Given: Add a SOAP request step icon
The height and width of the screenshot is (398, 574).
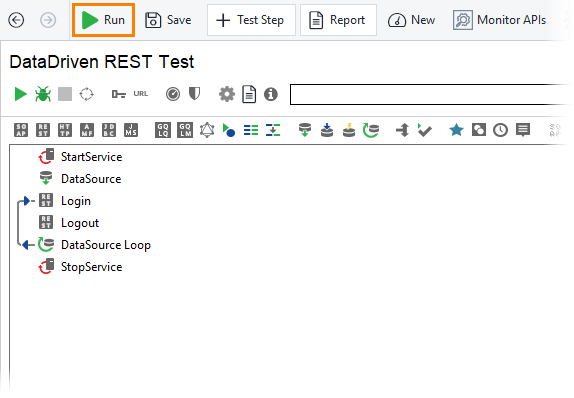Looking at the screenshot, I should pos(21,130).
